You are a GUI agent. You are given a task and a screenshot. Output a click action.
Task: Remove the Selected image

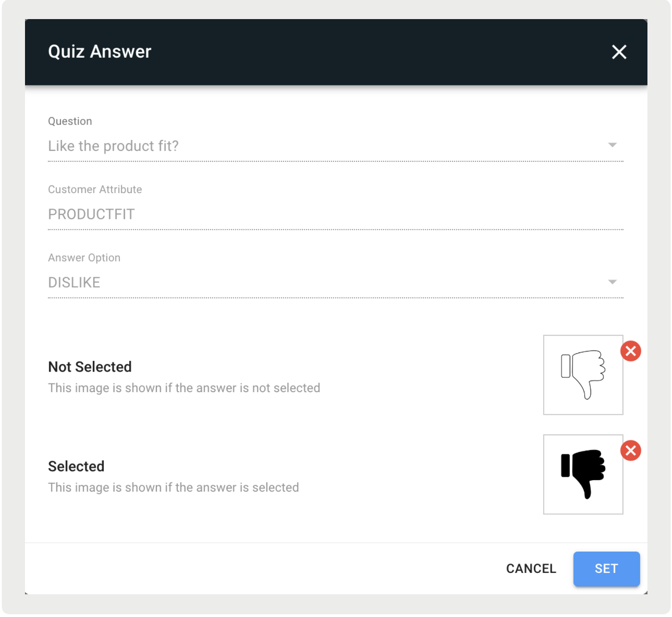631,451
